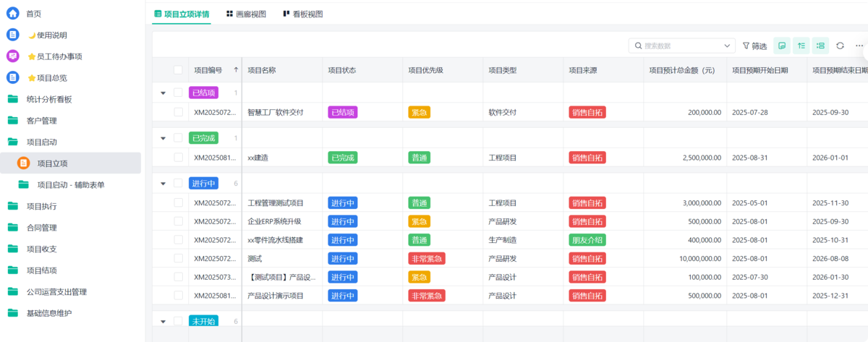Click the 项目结项 folder icon
868x342 pixels.
click(12, 270)
